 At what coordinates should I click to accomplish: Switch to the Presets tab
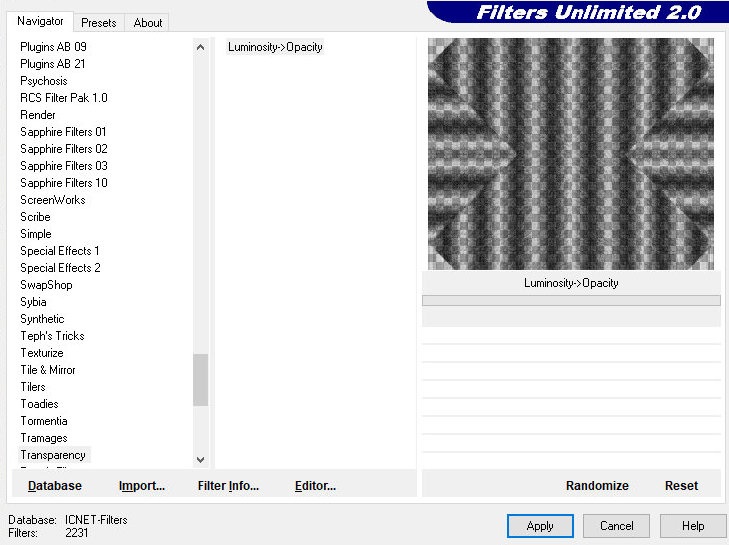(x=98, y=22)
